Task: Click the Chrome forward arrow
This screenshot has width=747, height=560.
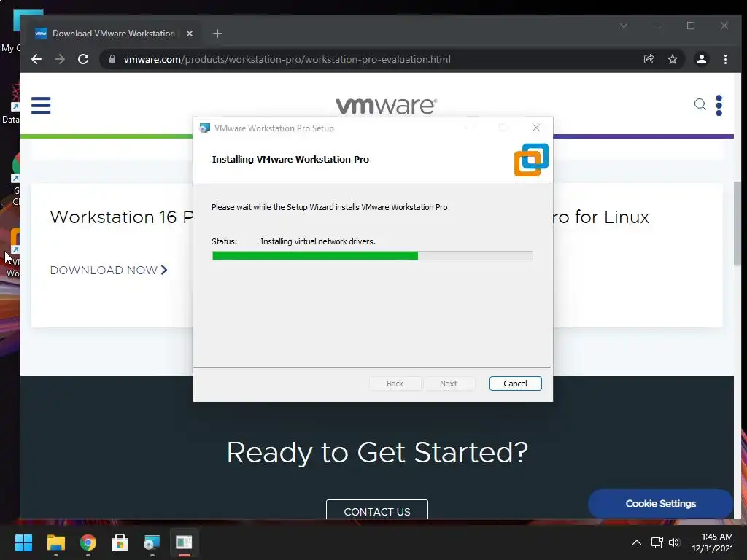Action: tap(60, 59)
